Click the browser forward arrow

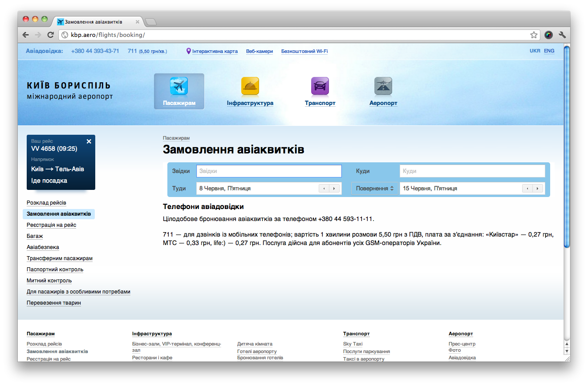38,35
